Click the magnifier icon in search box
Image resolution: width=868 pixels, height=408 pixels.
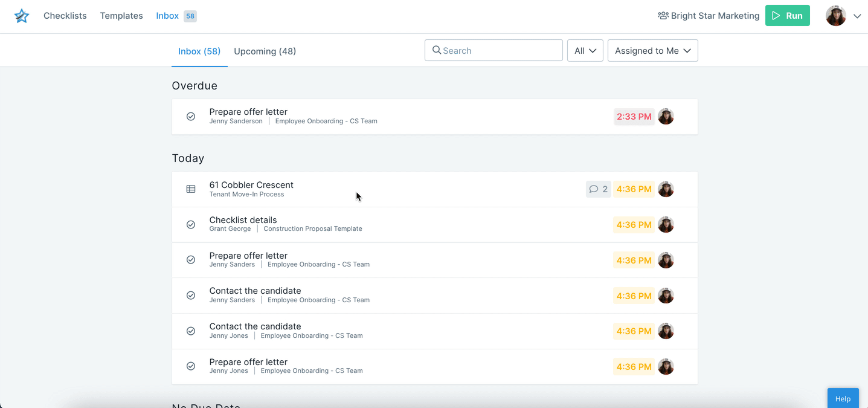coord(437,50)
